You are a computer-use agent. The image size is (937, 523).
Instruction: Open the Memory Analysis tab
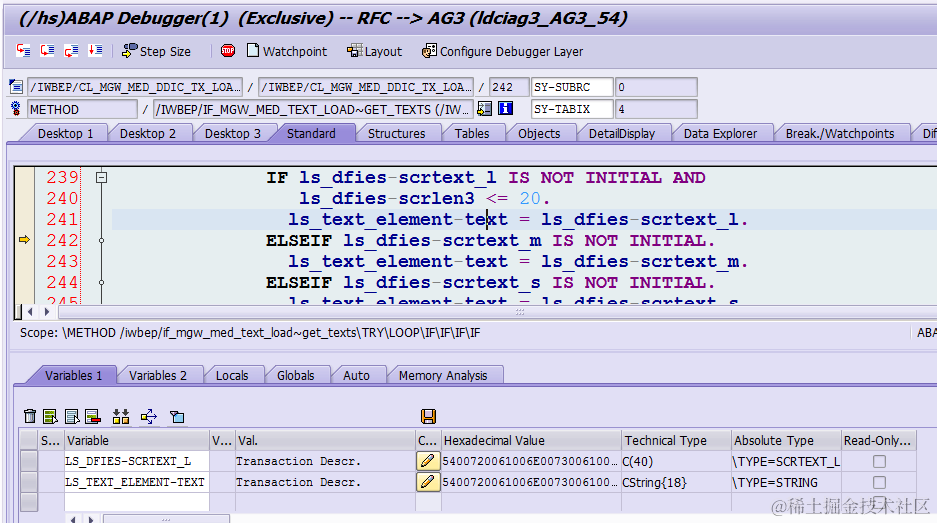tap(443, 375)
